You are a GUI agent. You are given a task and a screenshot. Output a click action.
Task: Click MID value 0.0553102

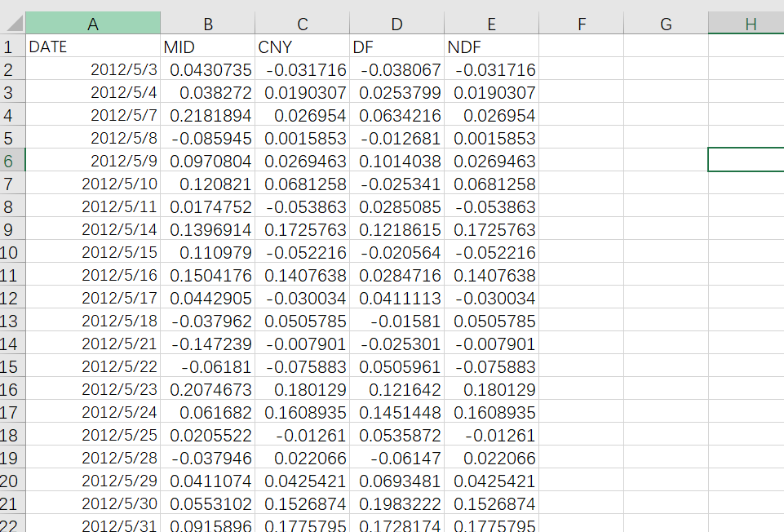coord(207,503)
